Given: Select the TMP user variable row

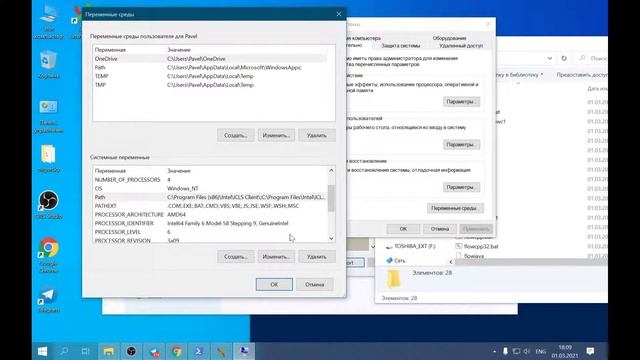Looking at the screenshot, I should pos(210,85).
